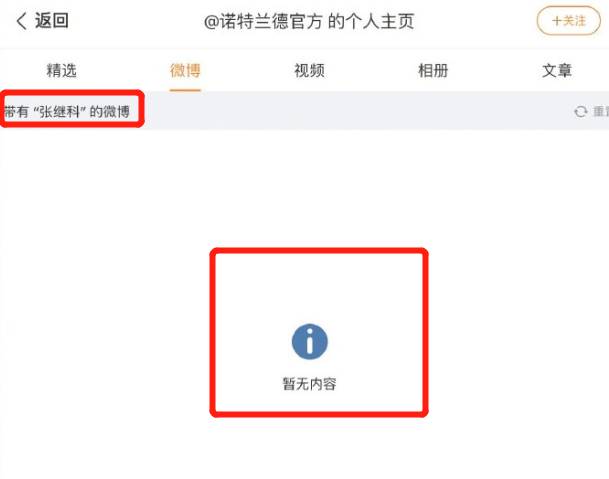Go to the 相册 tab
The image size is (609, 479).
[433, 71]
